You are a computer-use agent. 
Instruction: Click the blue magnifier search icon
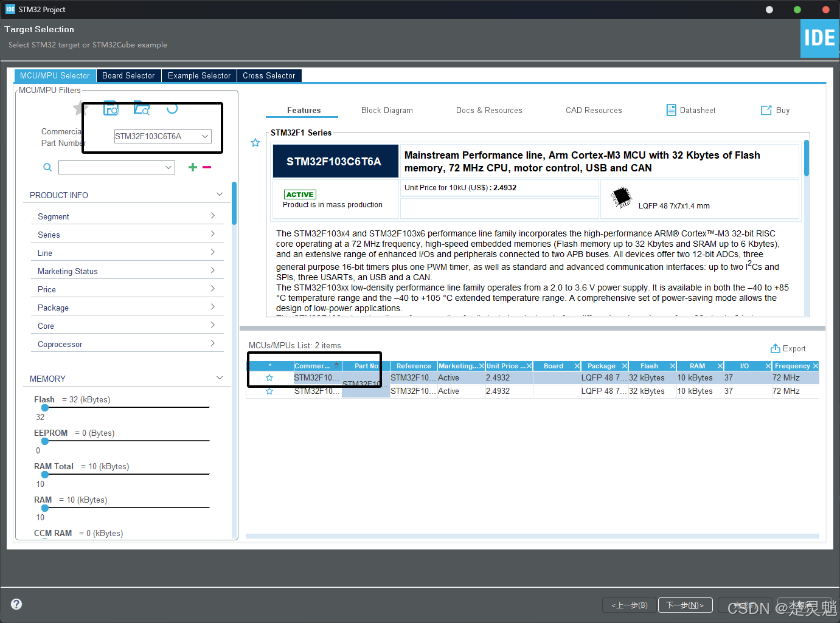[47, 167]
